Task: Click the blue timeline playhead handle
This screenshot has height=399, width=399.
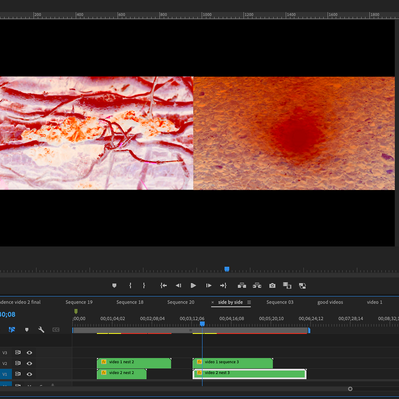Action: coord(202,324)
